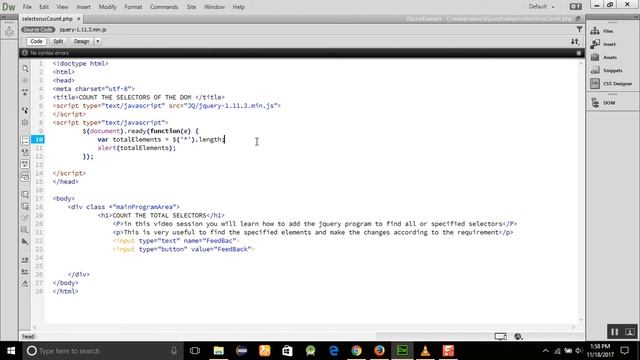
Task: Expand the right panel dock arrows
Action: [636, 17]
